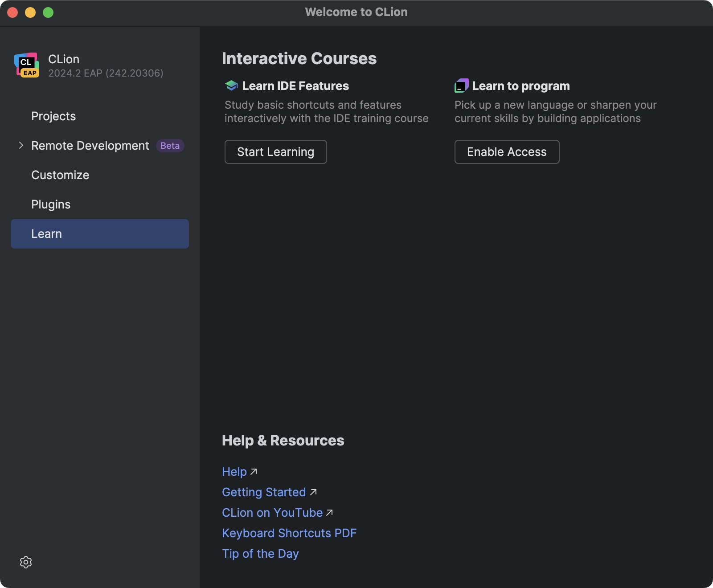Click the arrow icon next to Getting Started
Screen dimensions: 713x588
click(x=313, y=491)
